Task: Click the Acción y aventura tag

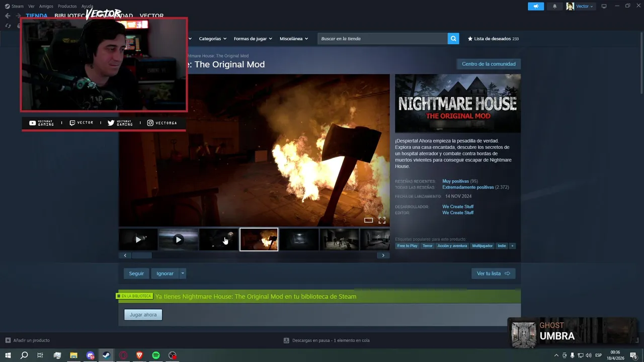Action: click(452, 246)
